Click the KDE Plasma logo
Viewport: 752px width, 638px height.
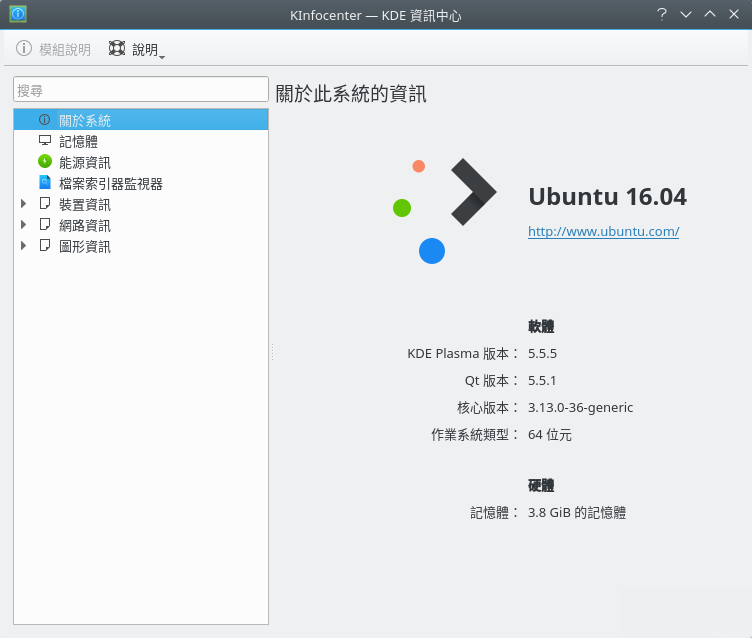click(445, 211)
